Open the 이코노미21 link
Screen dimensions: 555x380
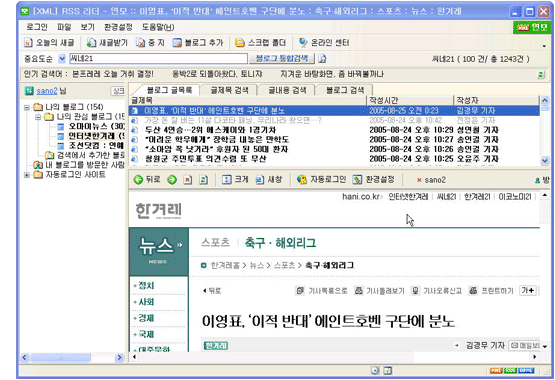[515, 197]
